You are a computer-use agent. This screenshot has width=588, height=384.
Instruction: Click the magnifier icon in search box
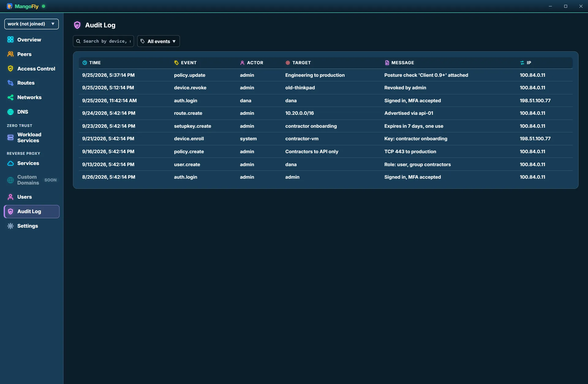78,41
